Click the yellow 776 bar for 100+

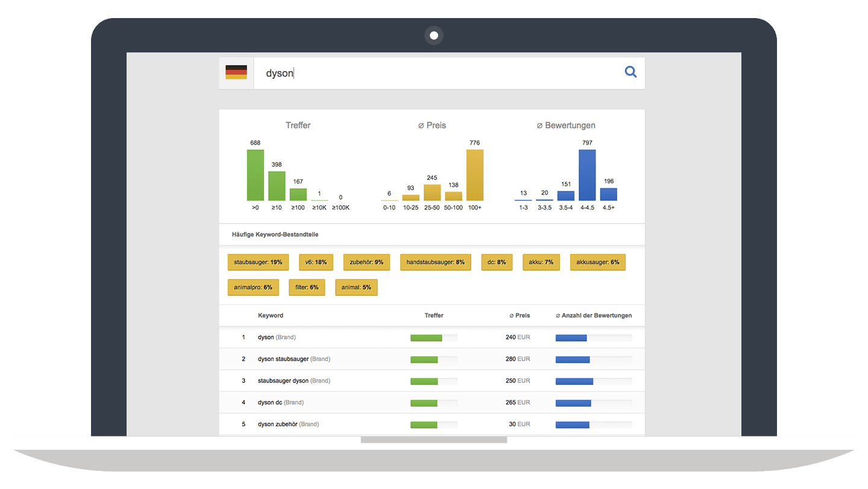475,175
